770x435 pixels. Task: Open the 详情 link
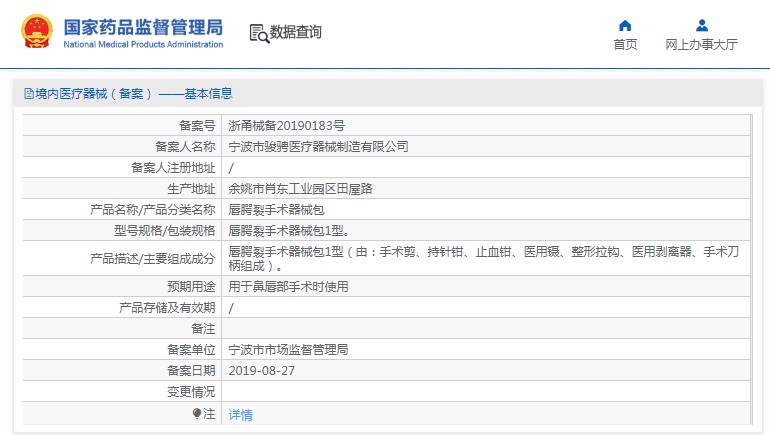tap(240, 415)
